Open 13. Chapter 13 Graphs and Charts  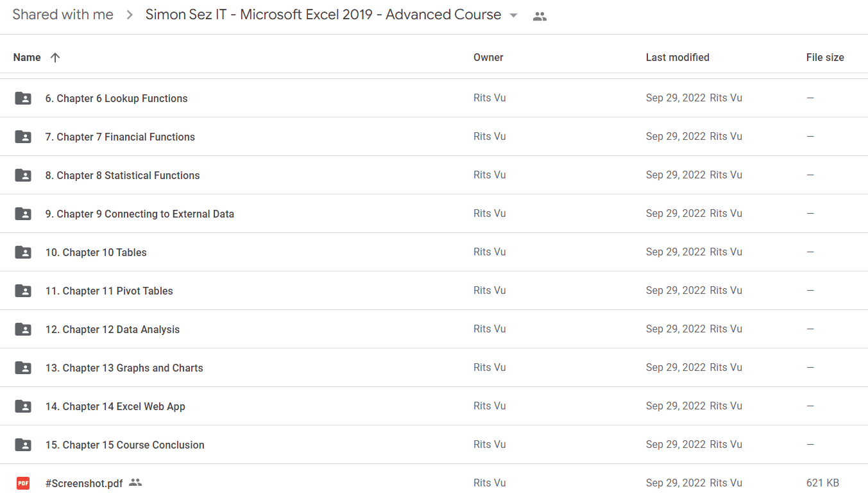coord(124,368)
